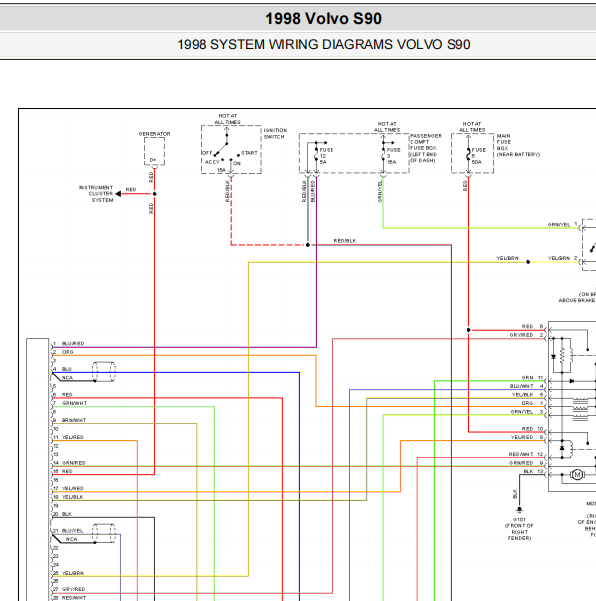Click the IGNITION SWITCH label

click(x=275, y=133)
